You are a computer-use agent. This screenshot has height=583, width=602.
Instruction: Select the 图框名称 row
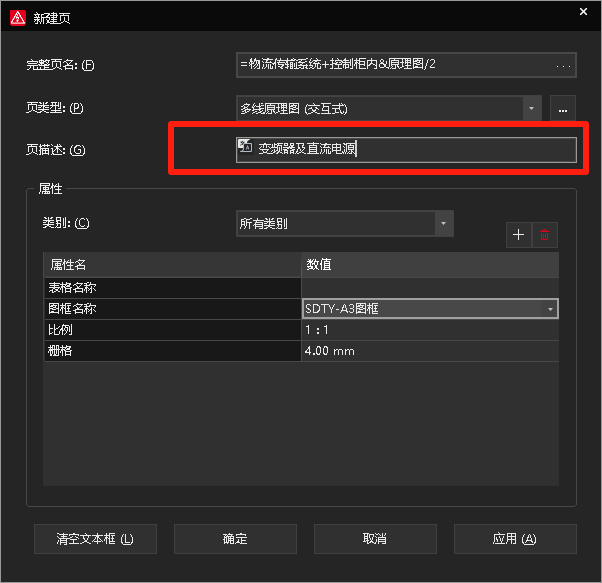point(172,309)
